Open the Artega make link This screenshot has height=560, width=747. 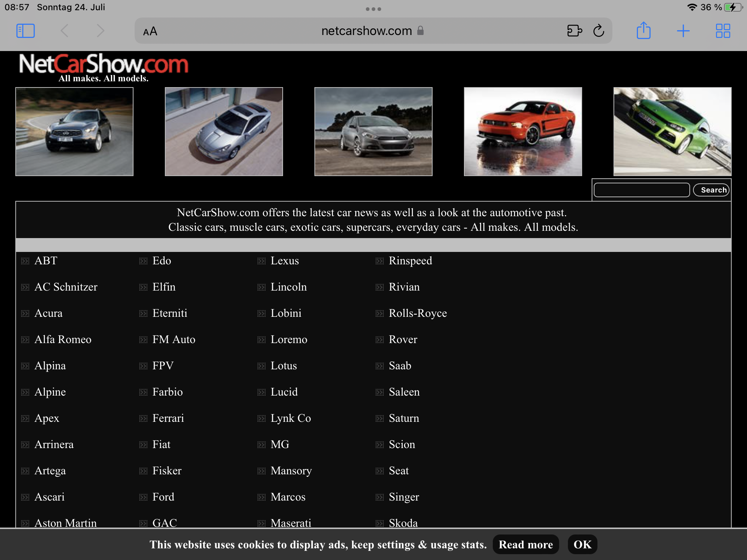[x=50, y=471]
